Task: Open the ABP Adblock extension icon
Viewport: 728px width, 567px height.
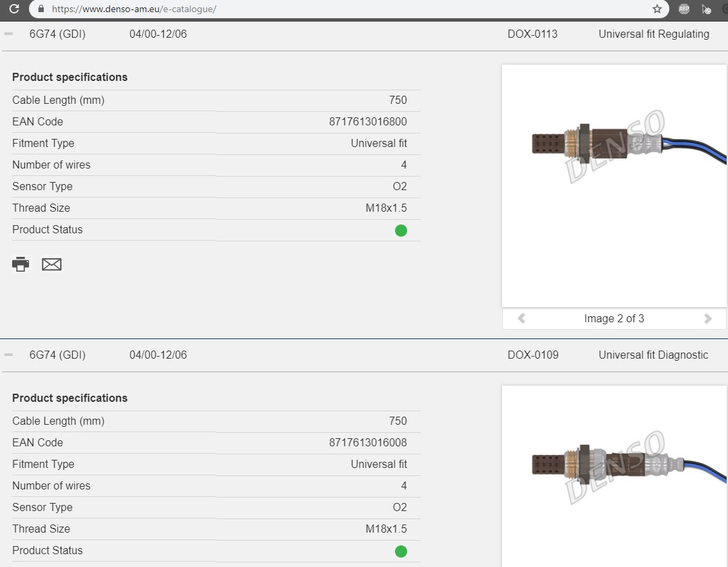Action: tap(684, 9)
